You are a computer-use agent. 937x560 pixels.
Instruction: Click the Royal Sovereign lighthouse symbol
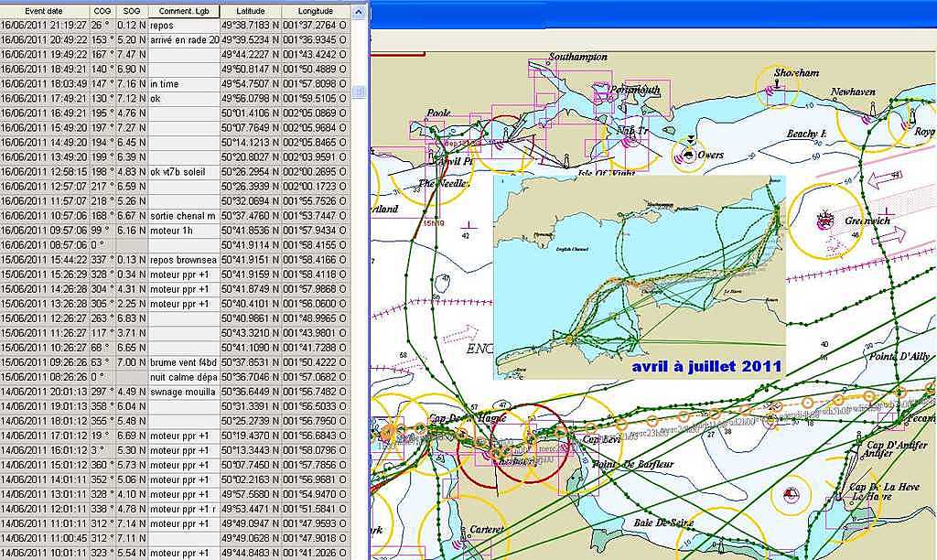coord(911,115)
